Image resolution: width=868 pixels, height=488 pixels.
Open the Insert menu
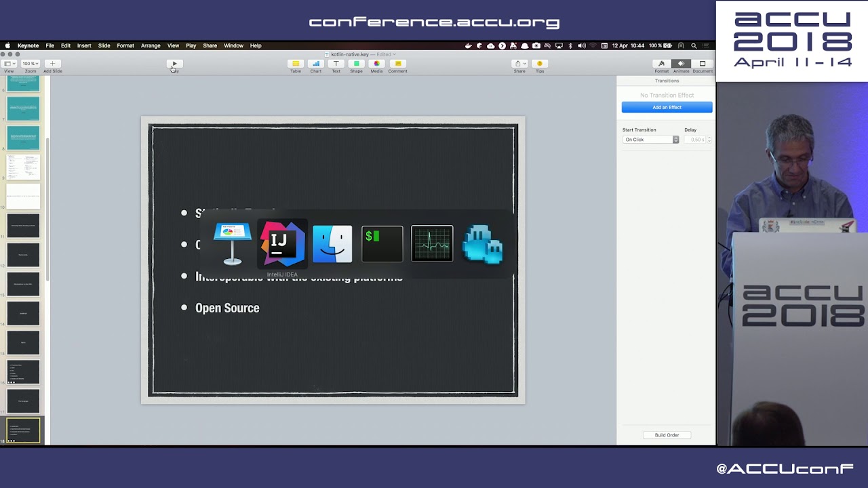[84, 45]
